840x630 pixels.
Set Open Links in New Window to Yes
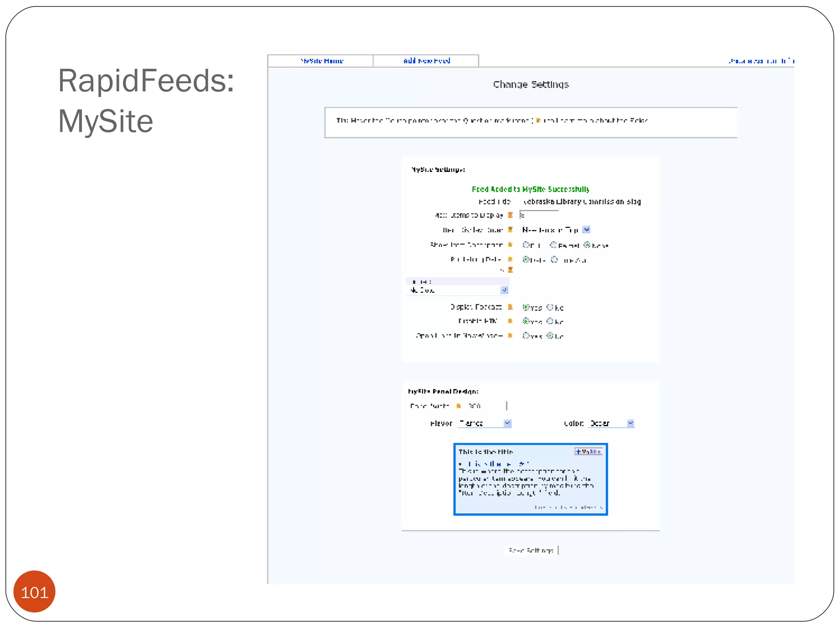click(526, 336)
